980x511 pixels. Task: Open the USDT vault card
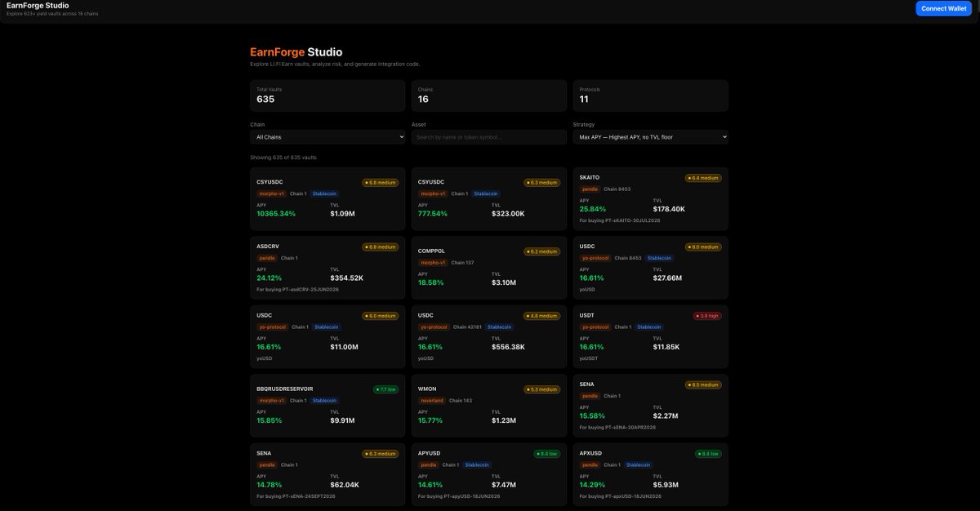(650, 336)
